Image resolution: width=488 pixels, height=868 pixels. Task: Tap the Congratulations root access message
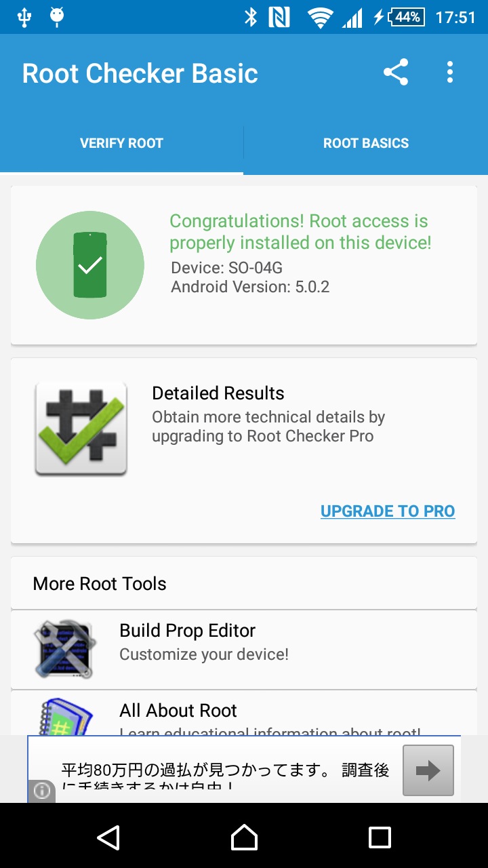pos(300,232)
